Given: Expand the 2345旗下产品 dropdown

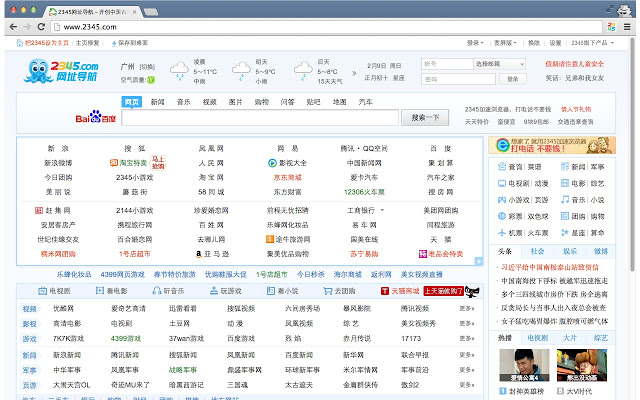Looking at the screenshot, I should (x=593, y=43).
